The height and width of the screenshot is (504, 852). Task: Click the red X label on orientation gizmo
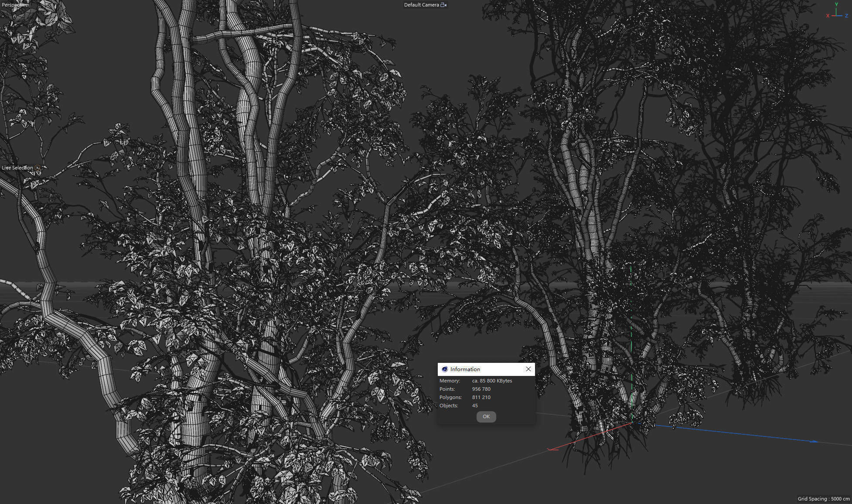tap(828, 16)
